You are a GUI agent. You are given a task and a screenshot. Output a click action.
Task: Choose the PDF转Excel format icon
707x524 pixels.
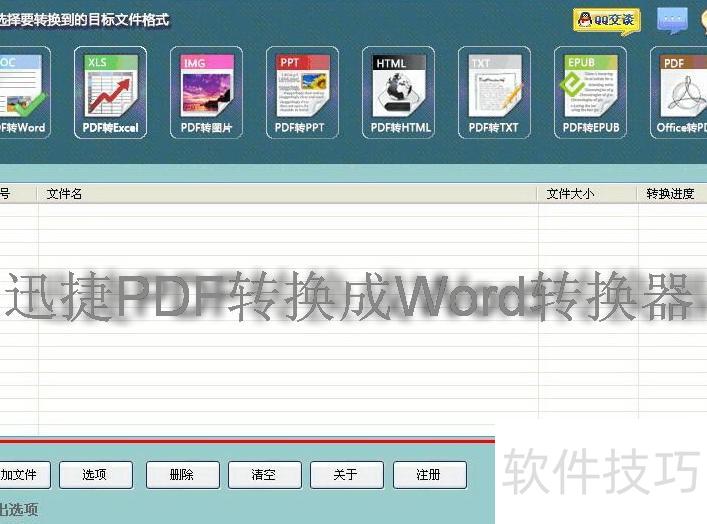[x=110, y=92]
